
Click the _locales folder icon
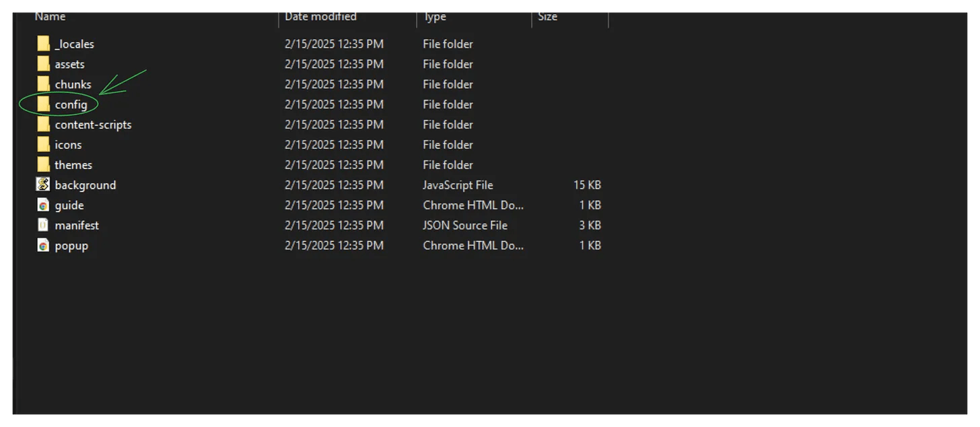[42, 44]
